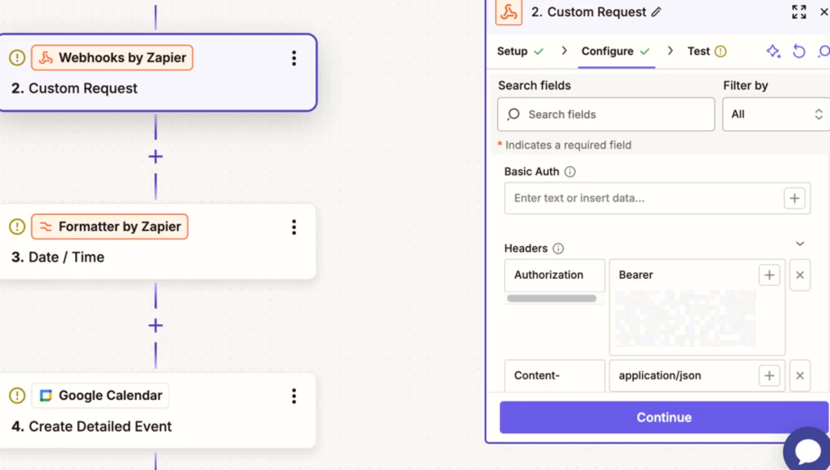
Task: Remove the Content-Type header row
Action: [800, 376]
